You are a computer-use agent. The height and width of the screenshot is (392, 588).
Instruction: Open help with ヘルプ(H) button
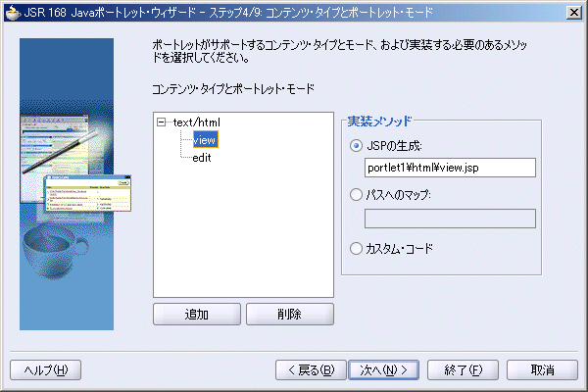coord(46,370)
